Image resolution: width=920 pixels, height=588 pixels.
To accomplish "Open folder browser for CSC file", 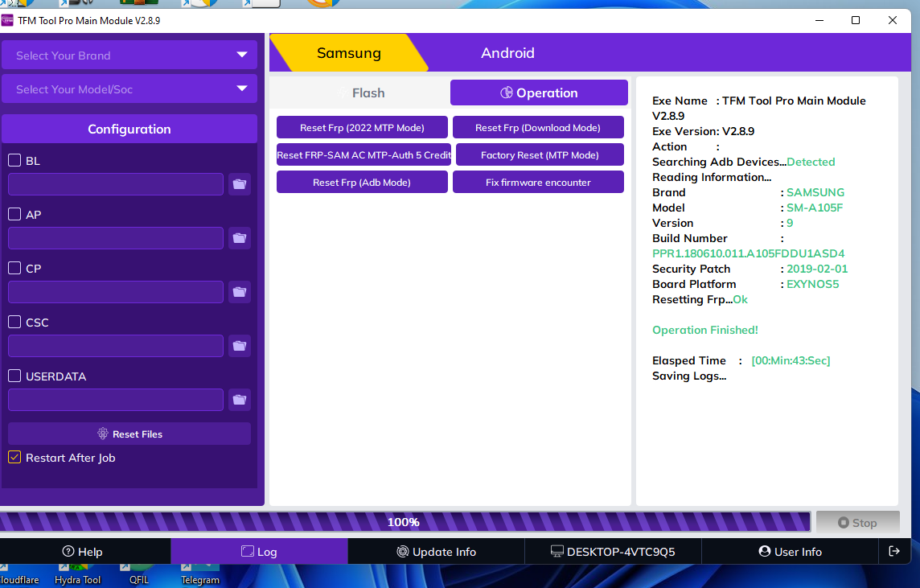I will click(240, 346).
